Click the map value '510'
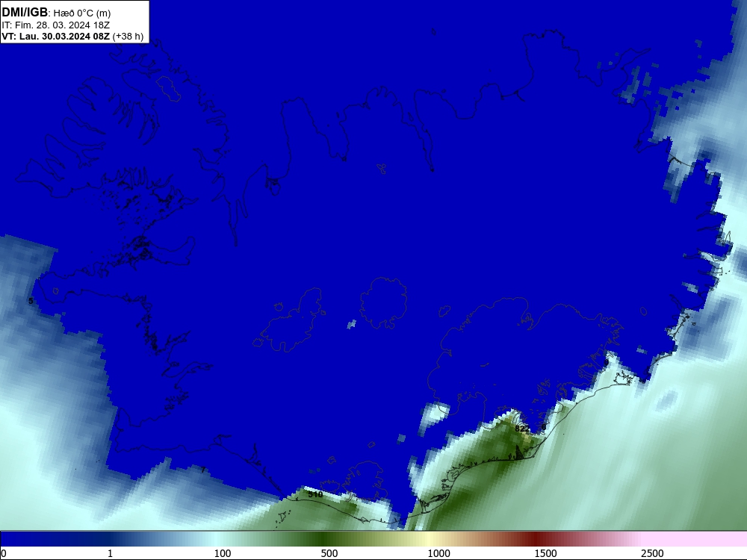The height and width of the screenshot is (560, 747). click(315, 494)
